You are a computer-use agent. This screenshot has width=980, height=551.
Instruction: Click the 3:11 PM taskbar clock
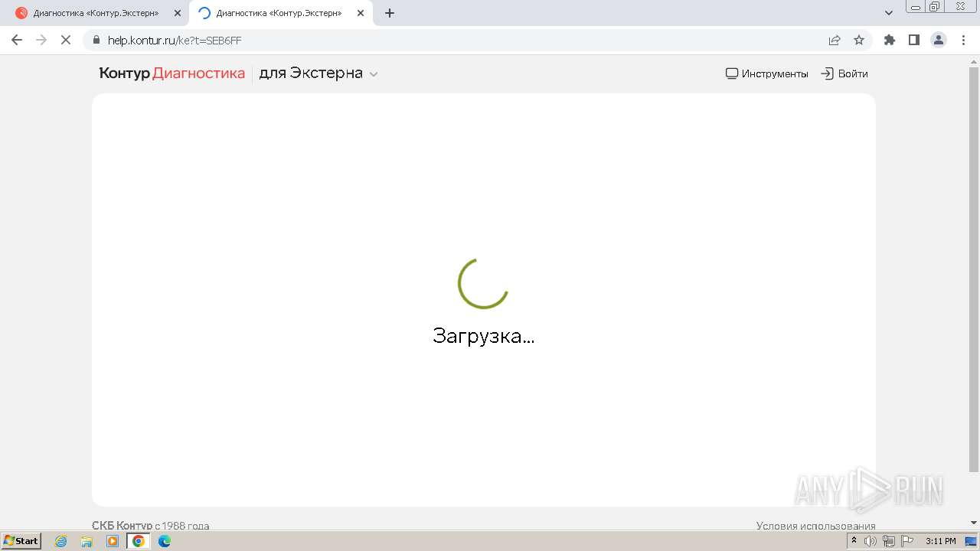tap(941, 541)
